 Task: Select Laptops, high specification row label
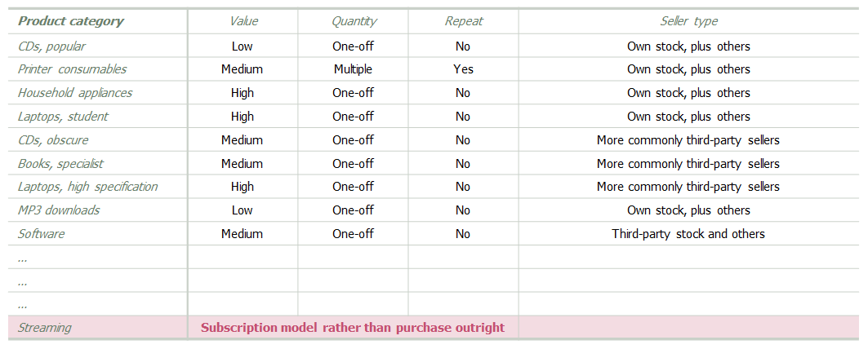coord(87,187)
